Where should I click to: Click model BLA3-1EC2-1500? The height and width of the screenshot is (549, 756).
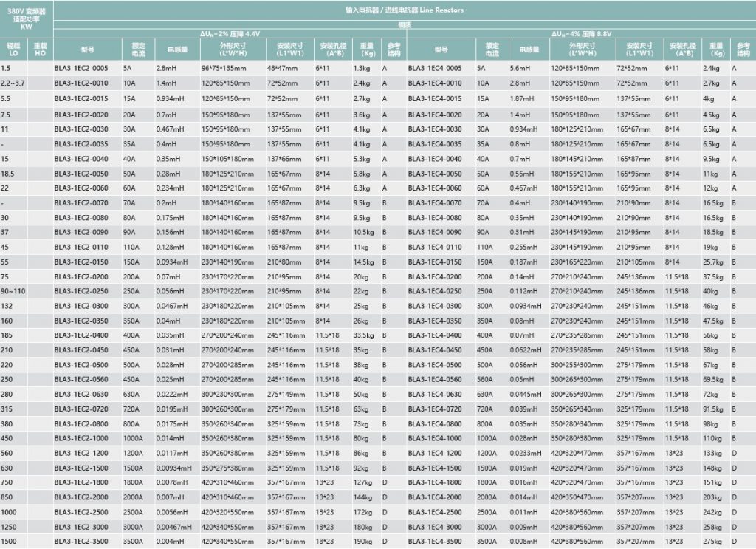pos(81,468)
